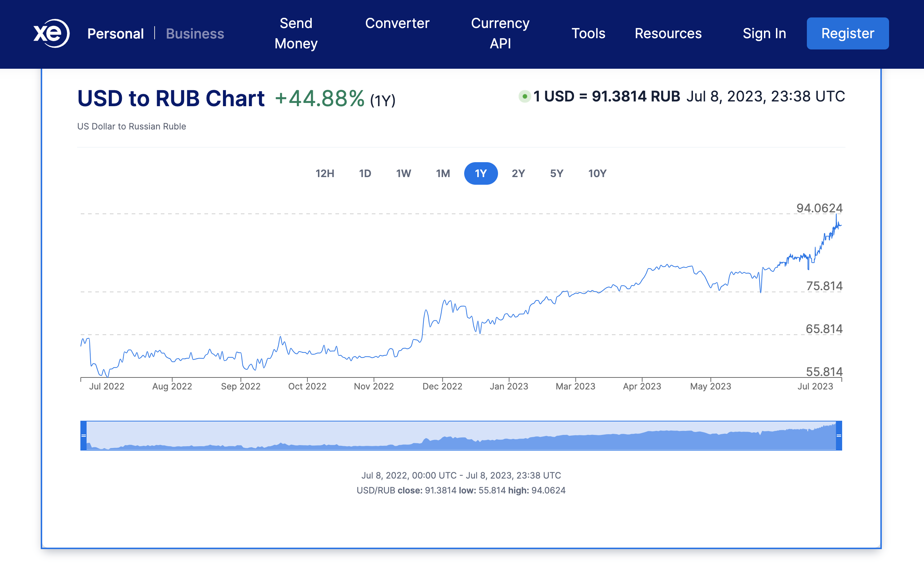Click the 94.0624 axis label
Screen dimensions: 924x568
pos(820,208)
